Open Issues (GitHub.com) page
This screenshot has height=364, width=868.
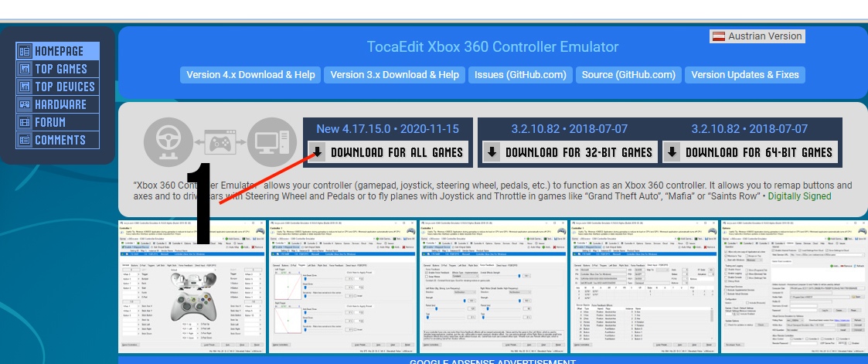(x=520, y=75)
